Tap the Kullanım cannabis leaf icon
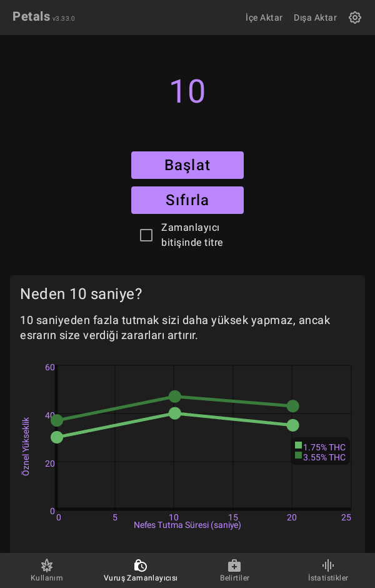The width and height of the screenshot is (375, 588). tap(47, 565)
